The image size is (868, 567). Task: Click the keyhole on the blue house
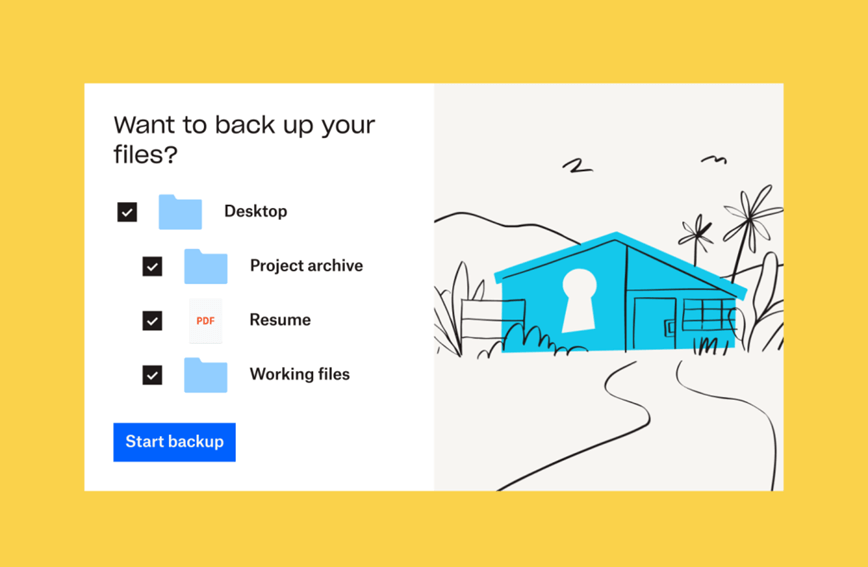click(x=578, y=298)
